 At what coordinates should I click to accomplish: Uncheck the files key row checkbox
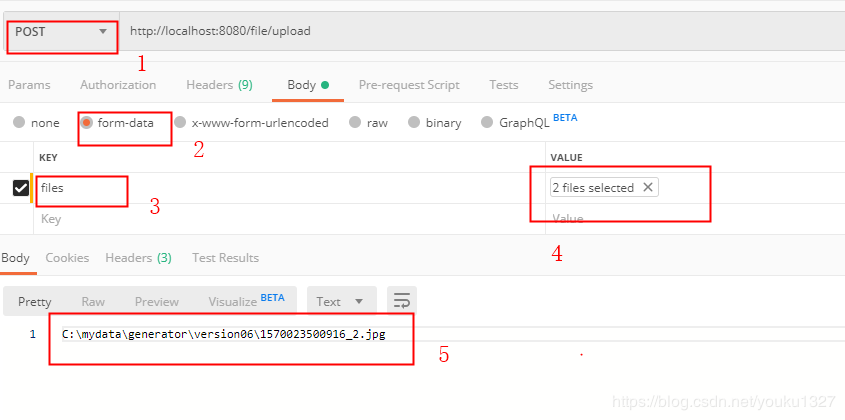pos(20,188)
